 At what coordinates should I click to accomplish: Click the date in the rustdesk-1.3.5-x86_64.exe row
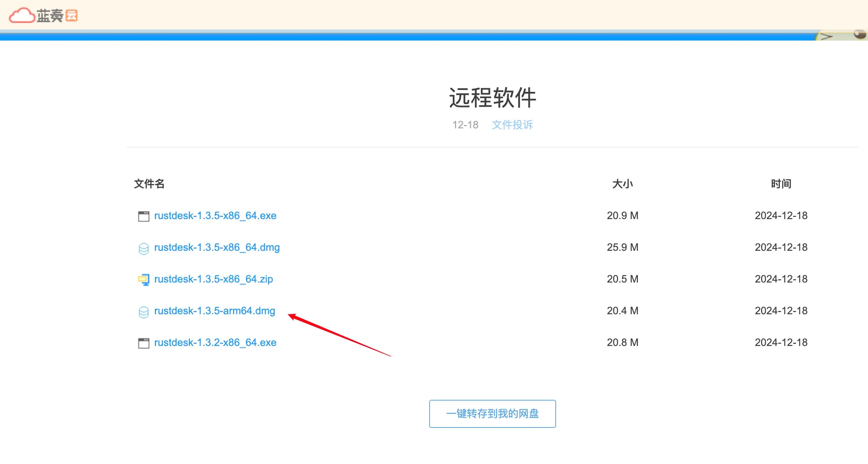pyautogui.click(x=781, y=216)
